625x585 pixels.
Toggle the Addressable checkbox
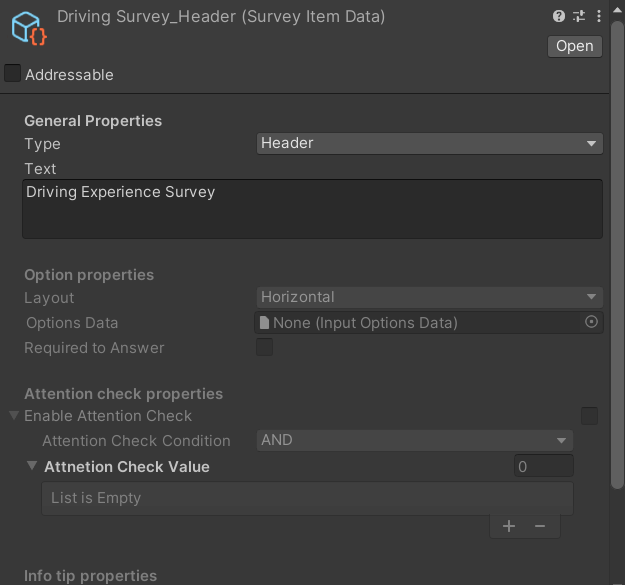coord(12,74)
